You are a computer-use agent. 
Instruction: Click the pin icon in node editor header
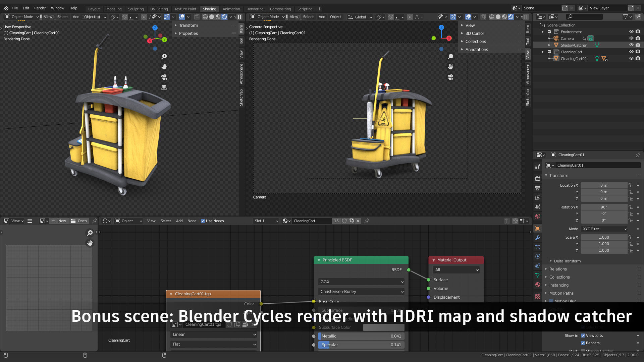click(367, 221)
